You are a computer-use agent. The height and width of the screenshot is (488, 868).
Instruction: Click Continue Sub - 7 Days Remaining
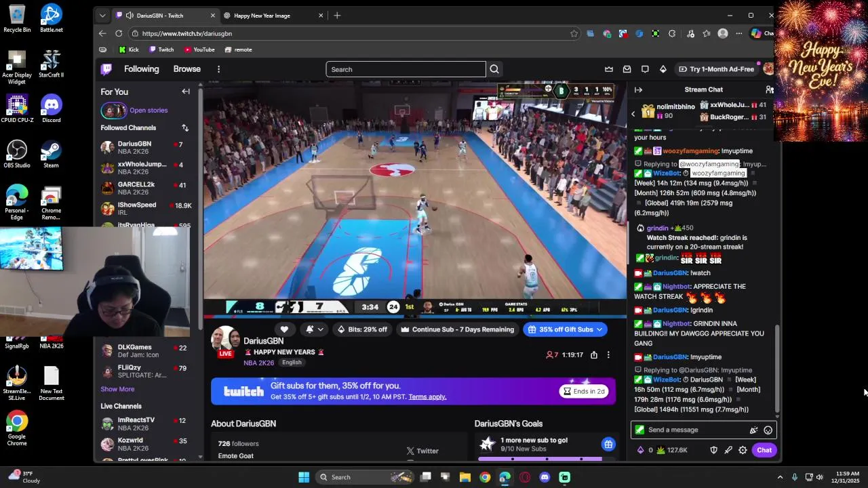click(x=457, y=329)
